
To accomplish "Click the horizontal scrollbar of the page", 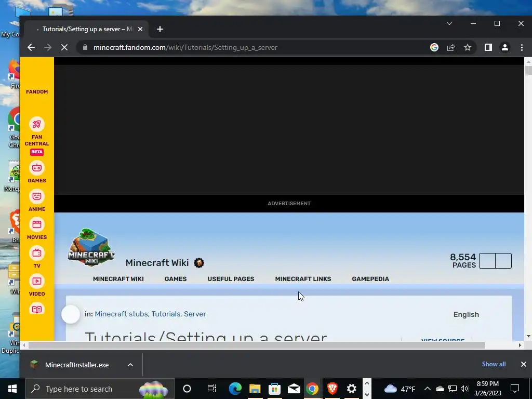I will point(256,345).
